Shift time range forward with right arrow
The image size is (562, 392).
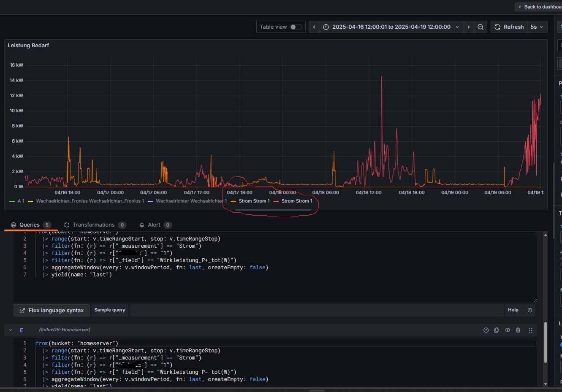click(469, 27)
